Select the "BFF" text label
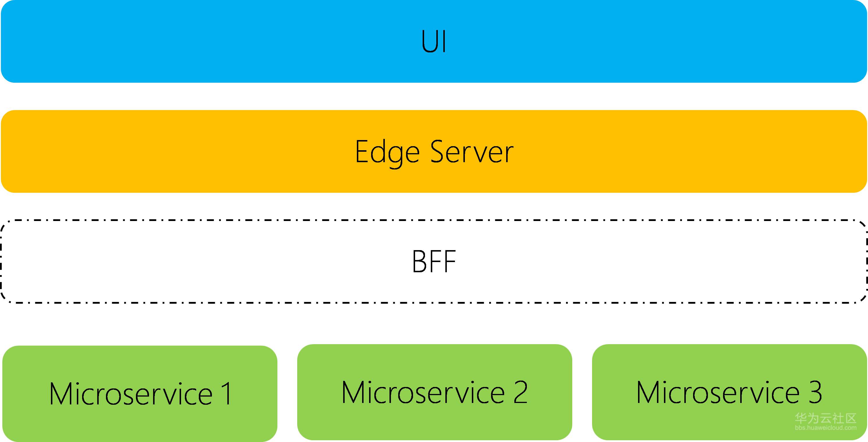This screenshot has width=868, height=442. pyautogui.click(x=434, y=262)
